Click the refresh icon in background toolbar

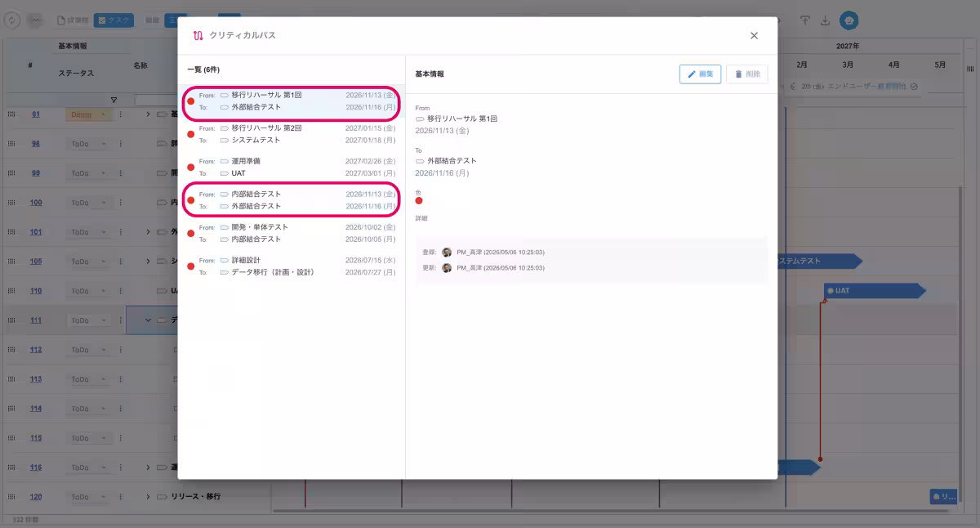[12, 20]
